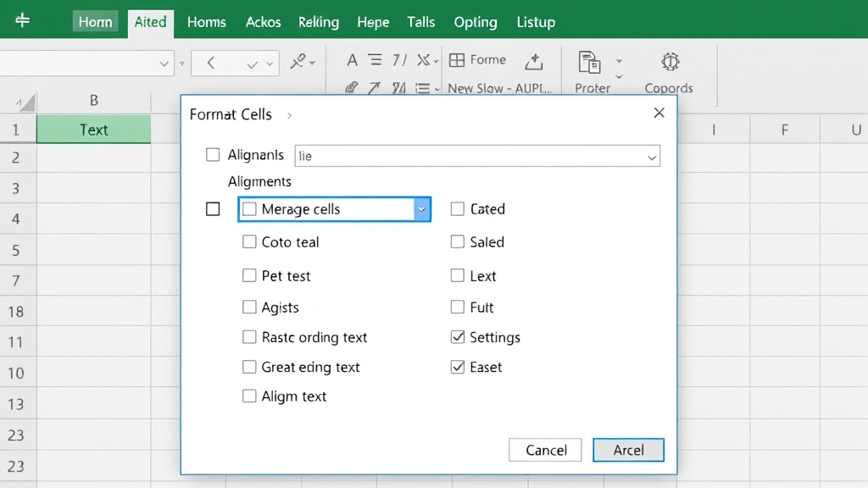
Task: Expand the Name Box dropdown
Action: coord(164,63)
